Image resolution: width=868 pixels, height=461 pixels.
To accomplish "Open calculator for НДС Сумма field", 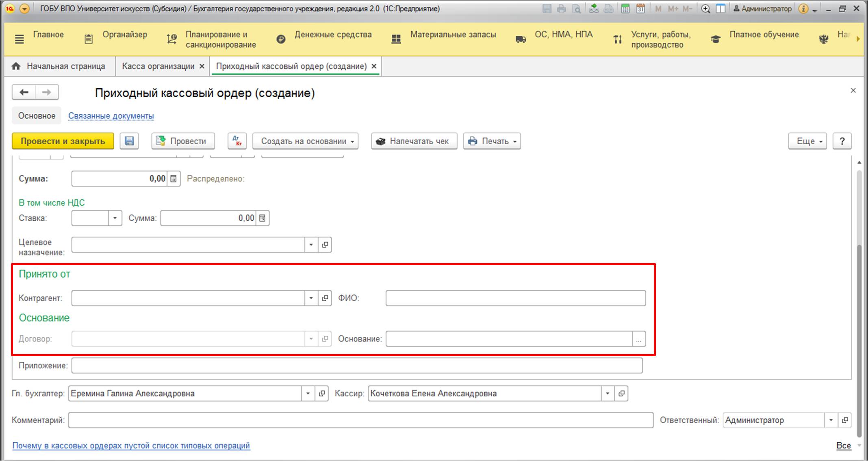I will click(263, 218).
